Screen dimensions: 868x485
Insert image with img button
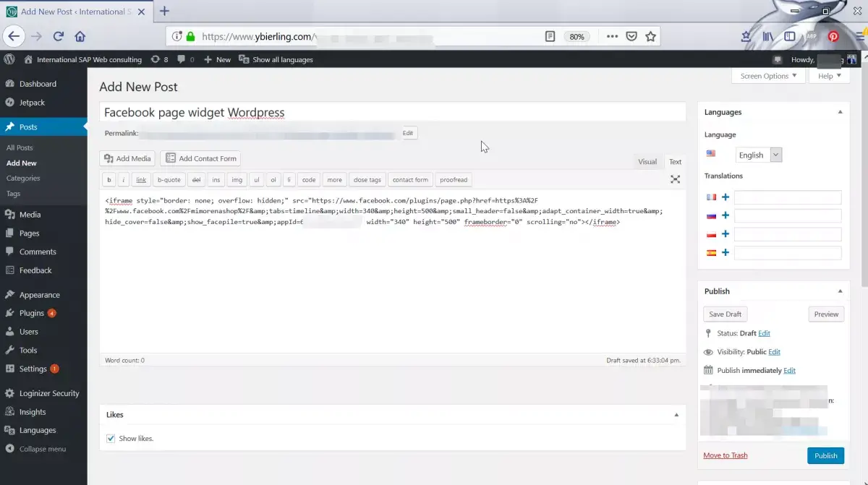click(x=236, y=180)
